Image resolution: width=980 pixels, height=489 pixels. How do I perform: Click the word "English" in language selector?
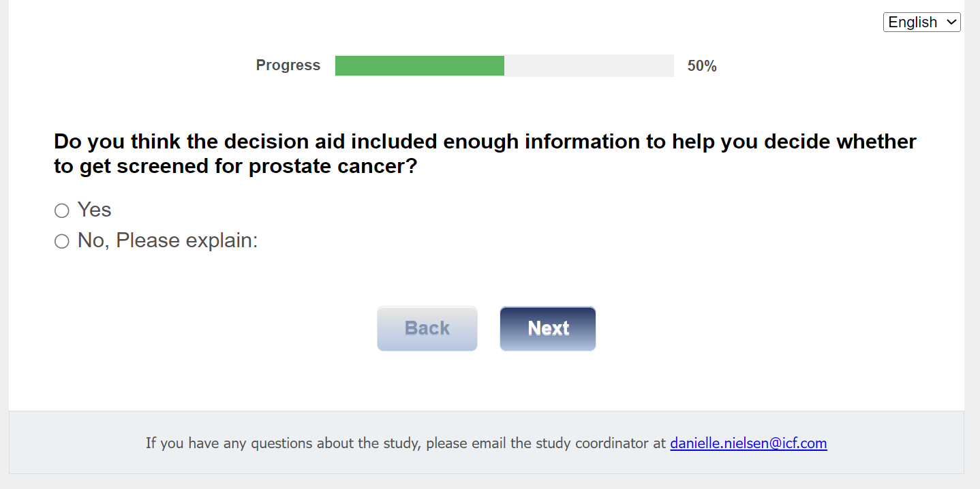pos(913,22)
